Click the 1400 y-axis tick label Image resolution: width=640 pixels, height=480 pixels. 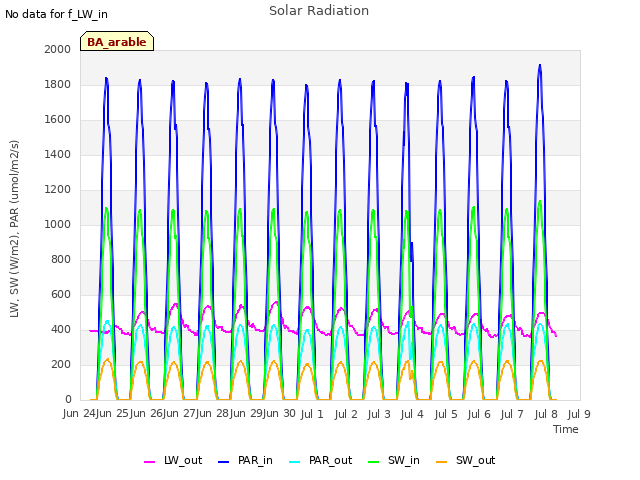pos(58,154)
